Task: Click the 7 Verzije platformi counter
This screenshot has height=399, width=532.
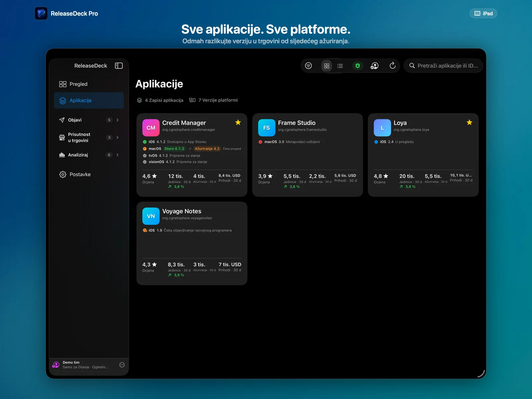Action: point(213,100)
